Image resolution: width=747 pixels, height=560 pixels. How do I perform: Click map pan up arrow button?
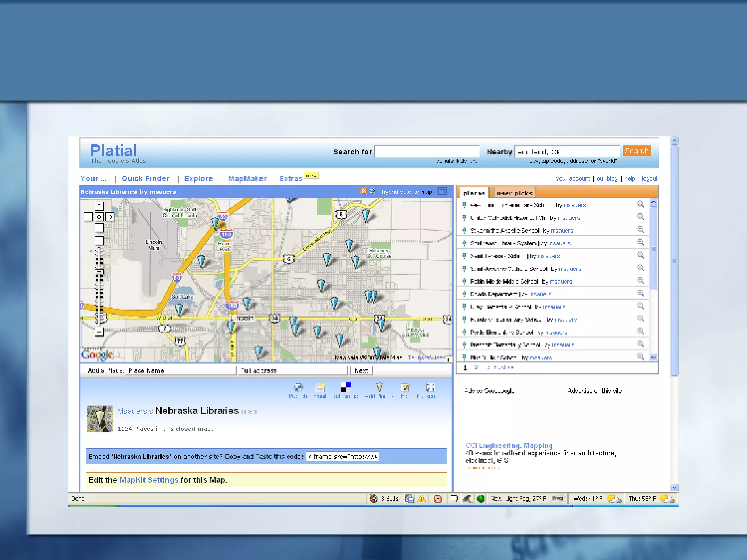(99, 206)
